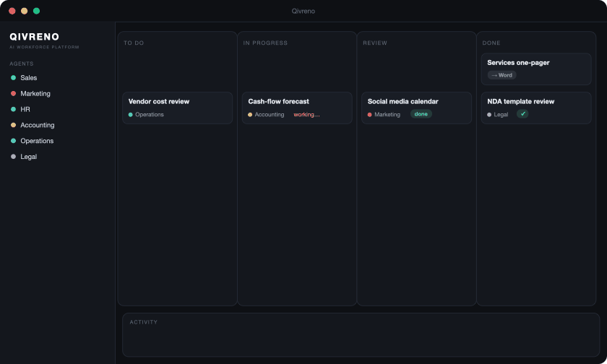607x364 pixels.
Task: Click the QIVRENO logo in sidebar
Action: (x=35, y=37)
